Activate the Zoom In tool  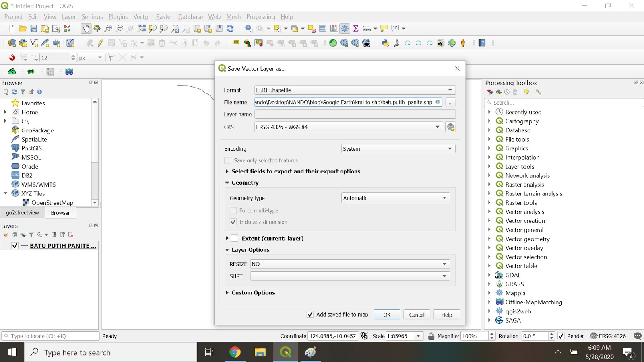(108, 29)
